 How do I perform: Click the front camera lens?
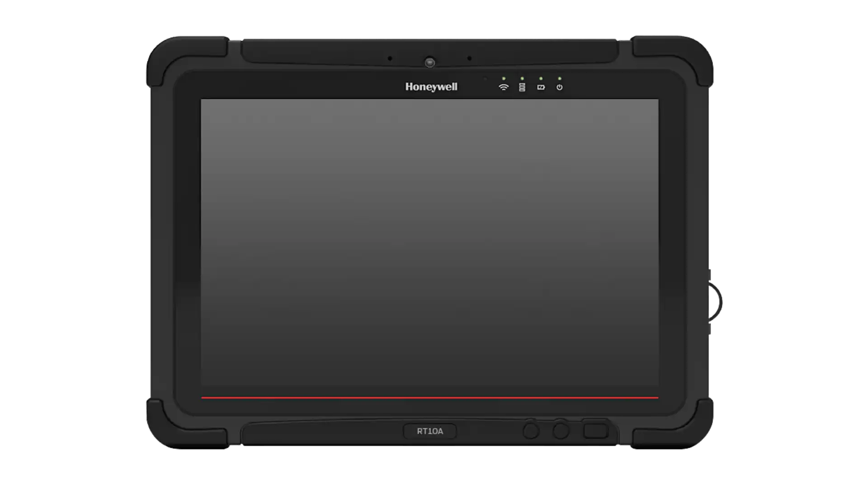pos(429,62)
